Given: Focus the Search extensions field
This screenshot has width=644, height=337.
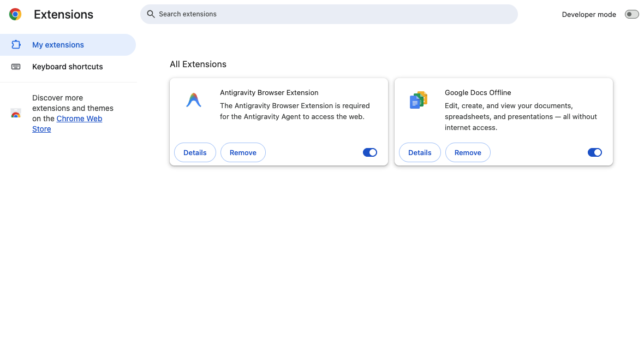Looking at the screenshot, I should pos(329,14).
